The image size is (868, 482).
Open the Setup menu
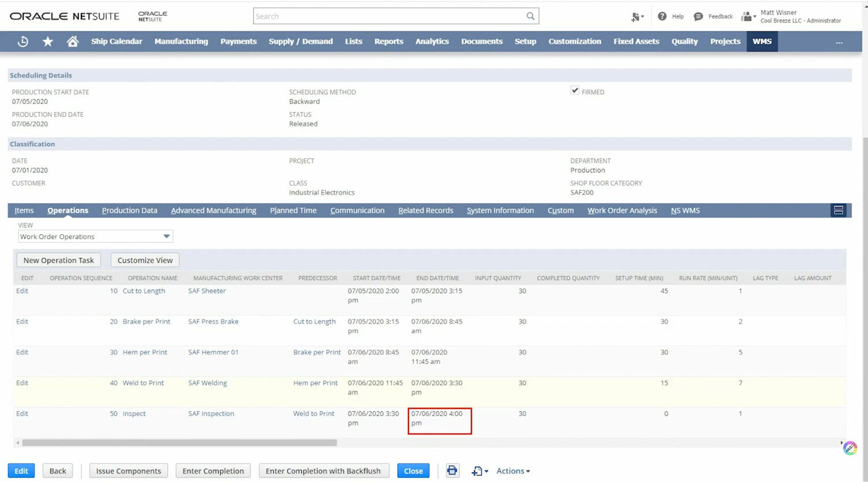(525, 42)
